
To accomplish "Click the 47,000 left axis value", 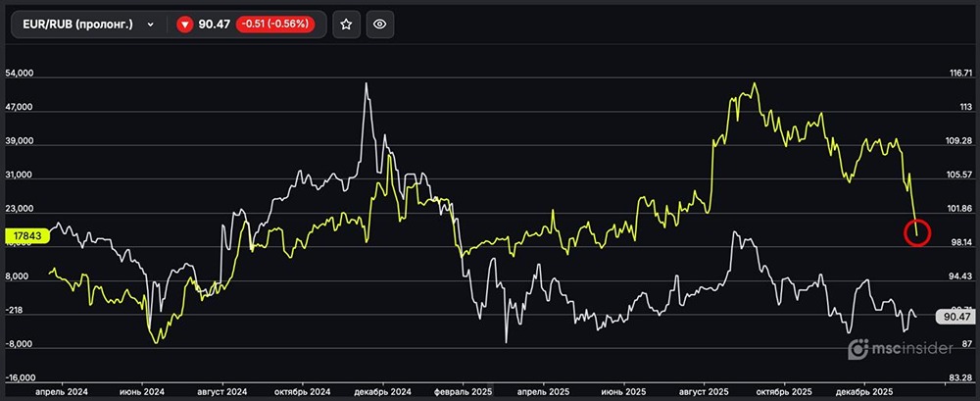I will (x=18, y=108).
